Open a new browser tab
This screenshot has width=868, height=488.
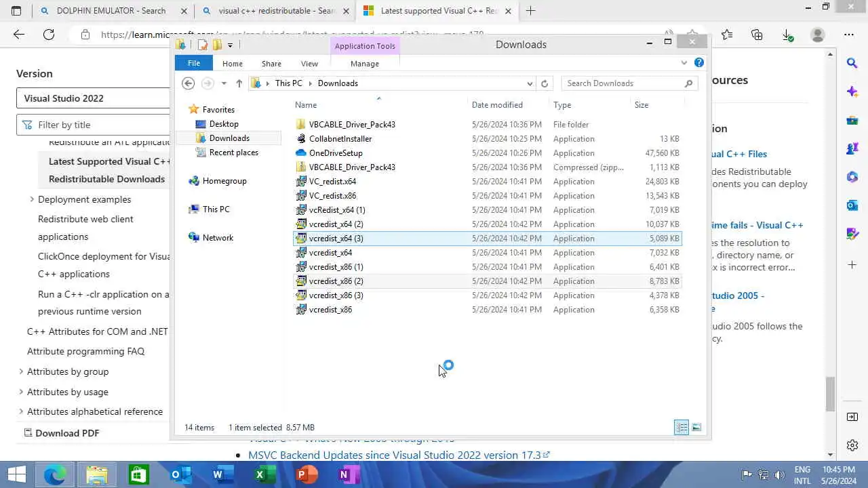pos(530,11)
